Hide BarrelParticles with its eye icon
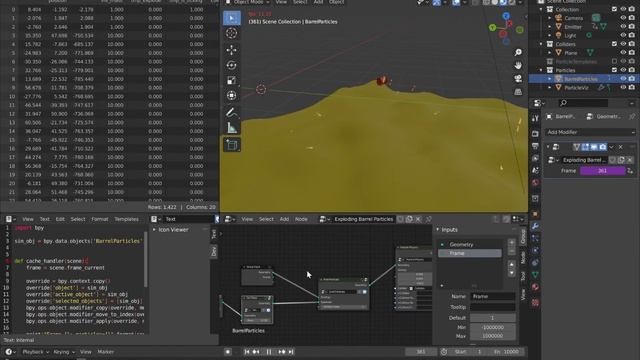 [x=623, y=79]
